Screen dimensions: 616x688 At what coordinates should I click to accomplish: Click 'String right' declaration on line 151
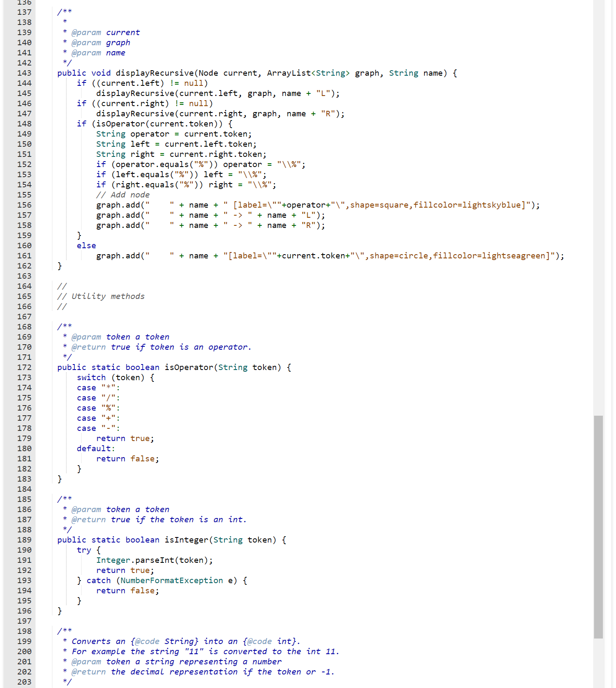126,154
